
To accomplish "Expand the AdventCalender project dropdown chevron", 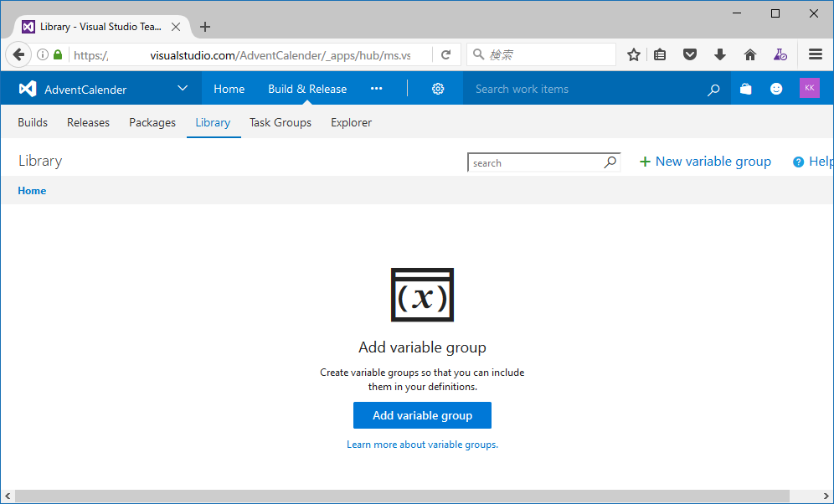I will [x=183, y=88].
